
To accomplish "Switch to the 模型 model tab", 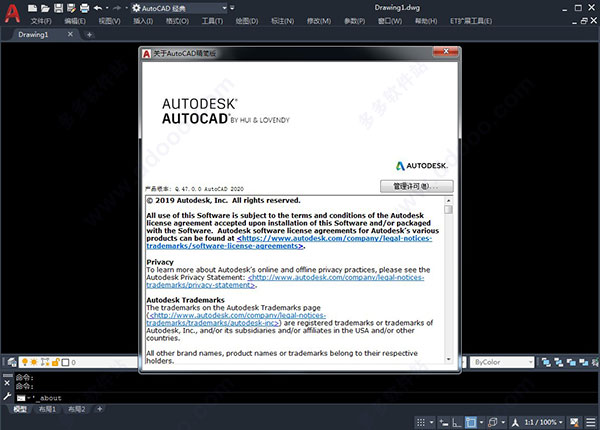I will pos(20,409).
